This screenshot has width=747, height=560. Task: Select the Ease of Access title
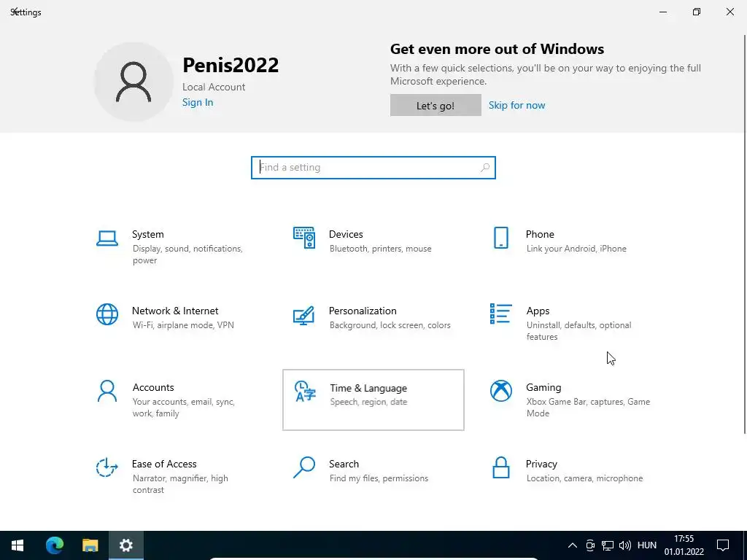click(x=164, y=464)
